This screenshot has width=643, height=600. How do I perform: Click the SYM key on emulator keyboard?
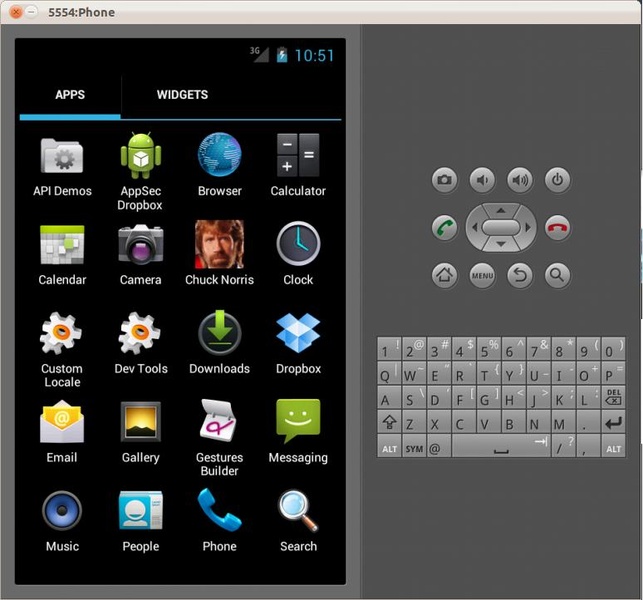point(414,446)
